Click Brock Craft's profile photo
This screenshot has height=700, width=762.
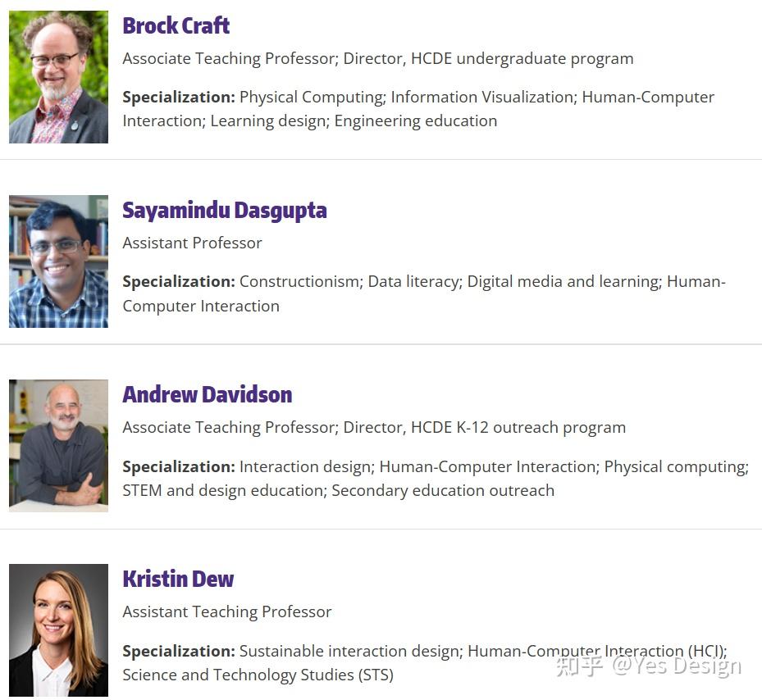pos(58,77)
